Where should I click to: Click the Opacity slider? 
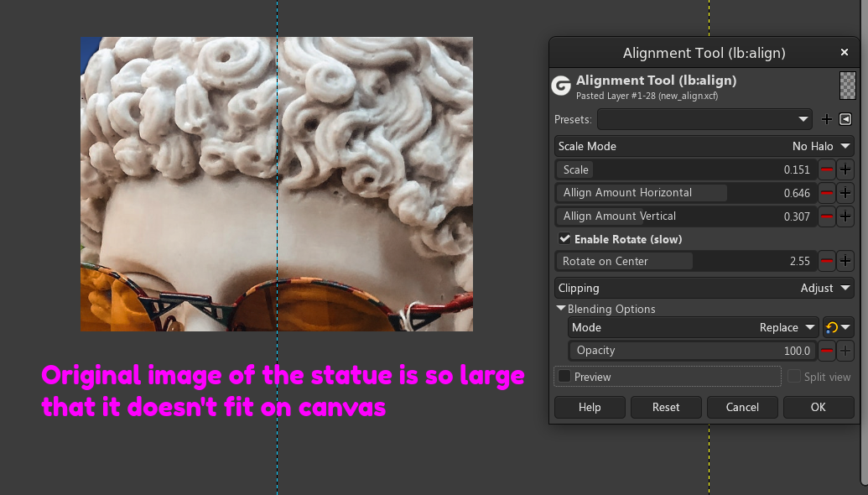pos(693,351)
